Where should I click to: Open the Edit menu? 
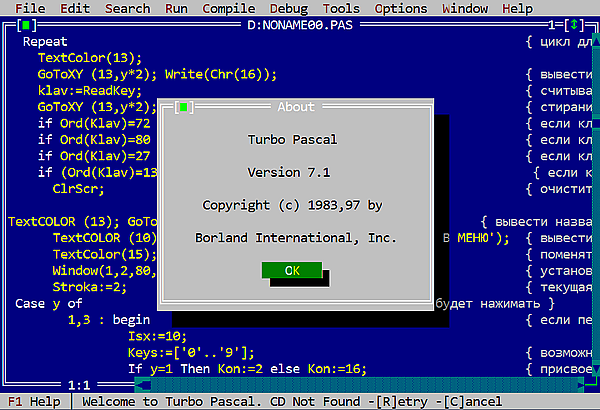(x=75, y=8)
